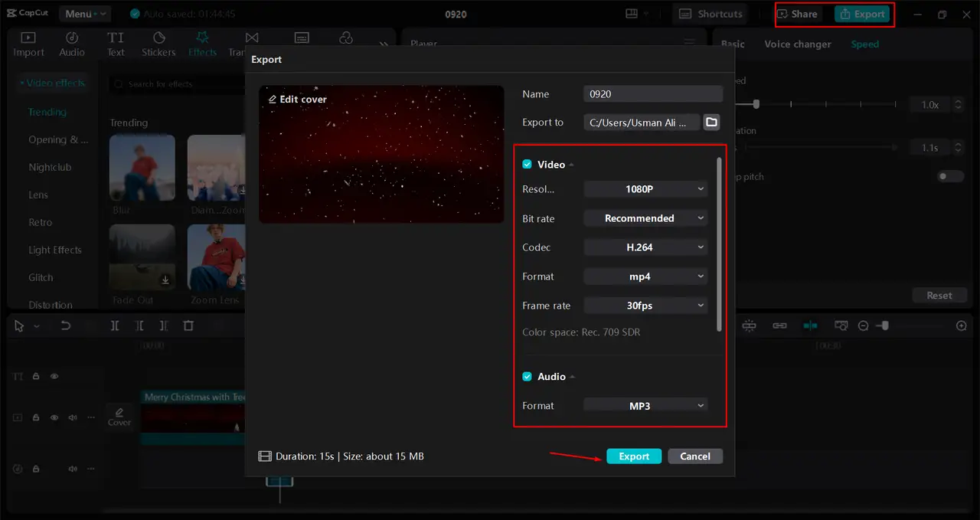
Task: Click Reset in the Speed panel
Action: 939,296
